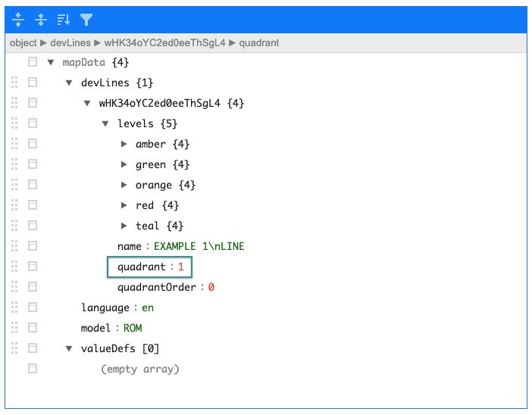The width and height of the screenshot is (532, 415).
Task: Open the filter funnel tool
Action: coord(86,20)
